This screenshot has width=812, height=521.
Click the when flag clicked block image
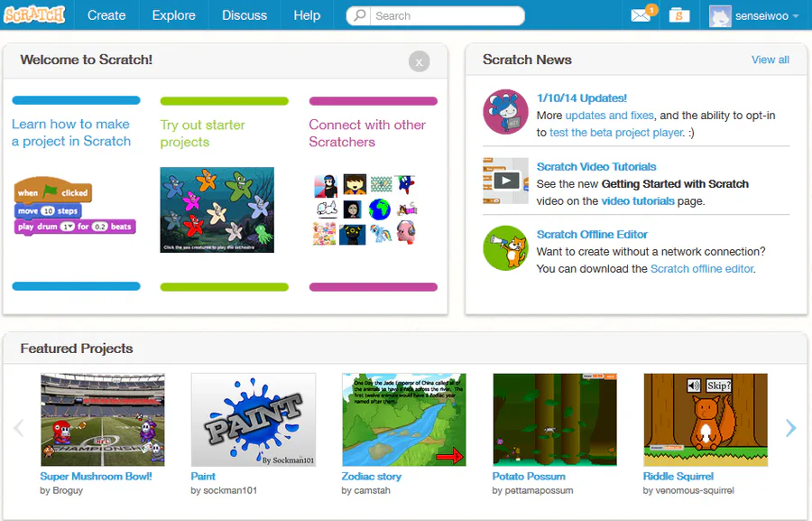[53, 190]
